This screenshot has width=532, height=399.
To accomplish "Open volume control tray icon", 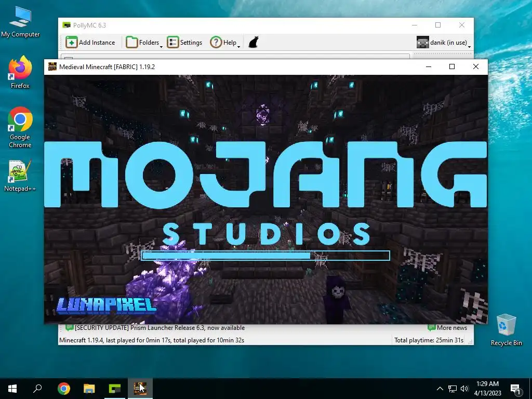I will click(464, 389).
